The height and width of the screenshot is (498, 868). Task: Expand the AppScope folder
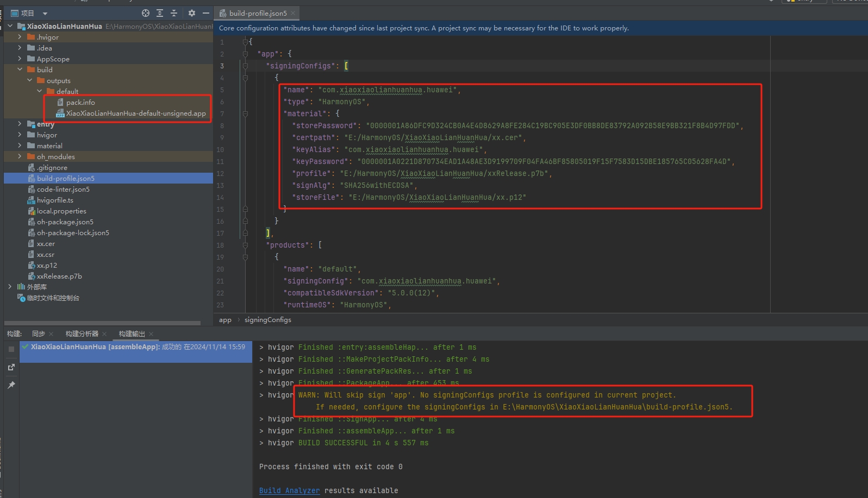click(x=20, y=59)
